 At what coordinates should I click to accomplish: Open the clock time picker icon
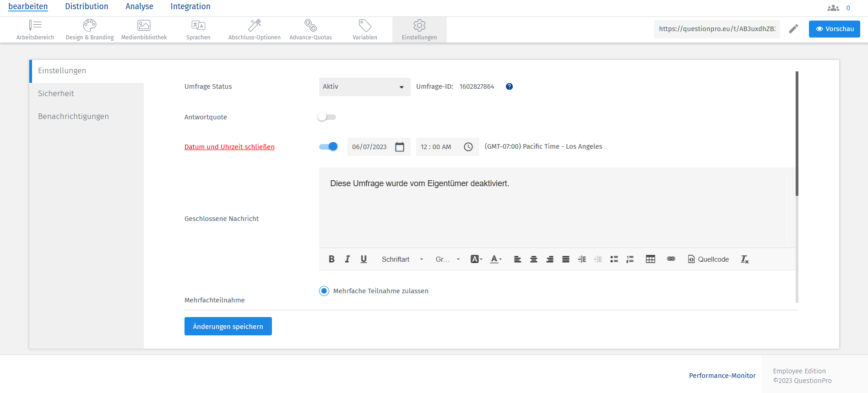468,147
